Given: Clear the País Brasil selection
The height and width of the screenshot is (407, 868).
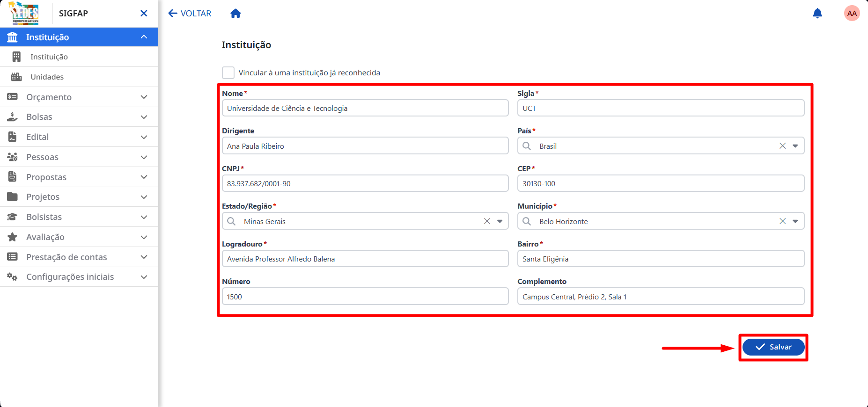Looking at the screenshot, I should [782, 146].
